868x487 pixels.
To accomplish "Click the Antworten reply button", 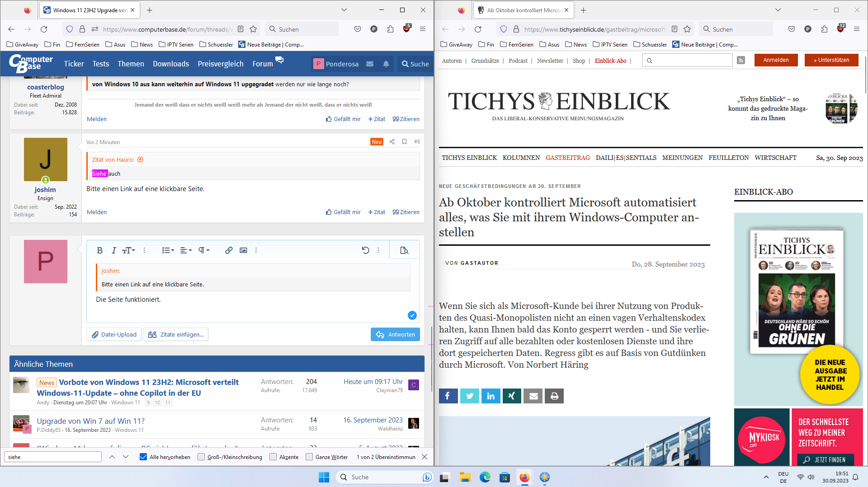I will 396,334.
